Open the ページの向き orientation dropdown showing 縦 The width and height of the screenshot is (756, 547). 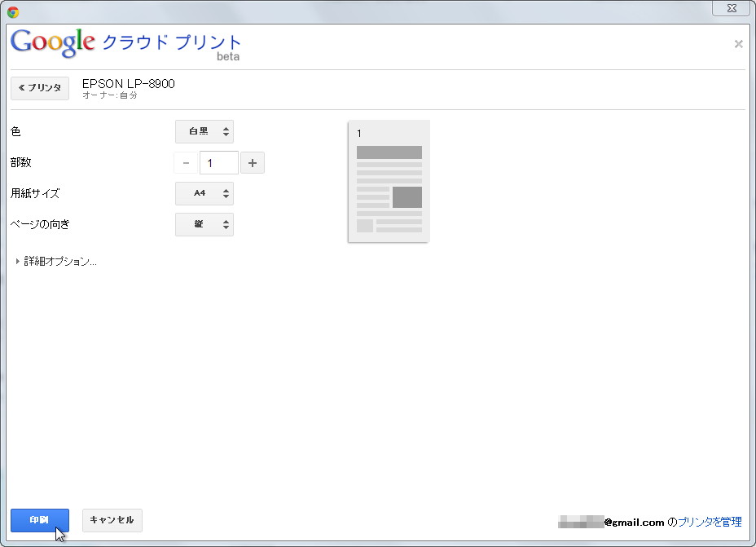204,224
